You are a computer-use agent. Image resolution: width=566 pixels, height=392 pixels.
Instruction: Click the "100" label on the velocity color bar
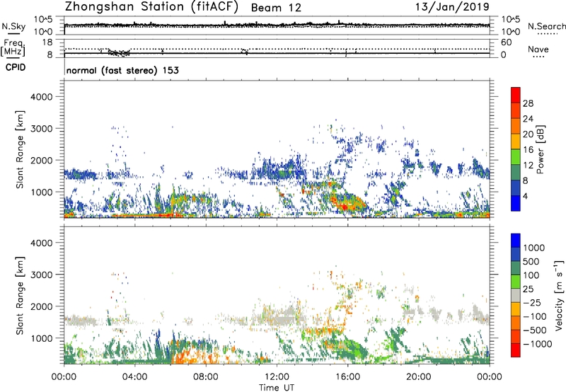pyautogui.click(x=531, y=275)
